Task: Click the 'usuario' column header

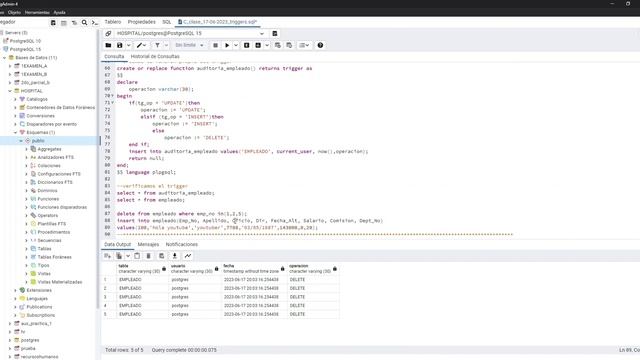Action: 195,269
